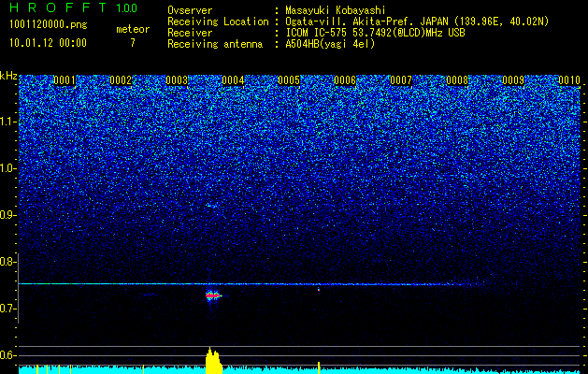Click the "Ovserver" field label
Screen dimensions: 588x374
190,10
